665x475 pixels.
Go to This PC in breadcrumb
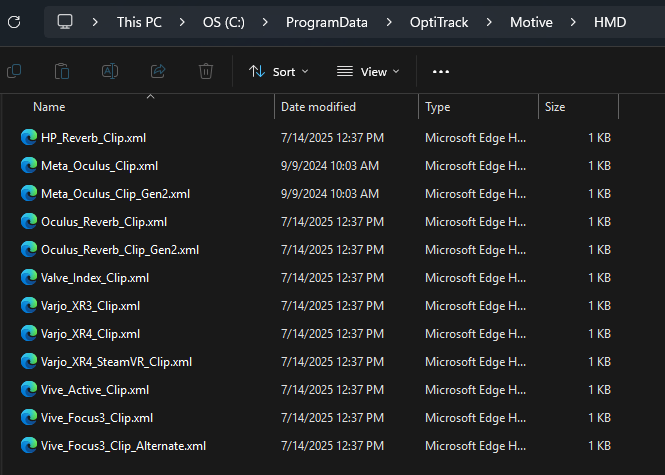coord(139,22)
